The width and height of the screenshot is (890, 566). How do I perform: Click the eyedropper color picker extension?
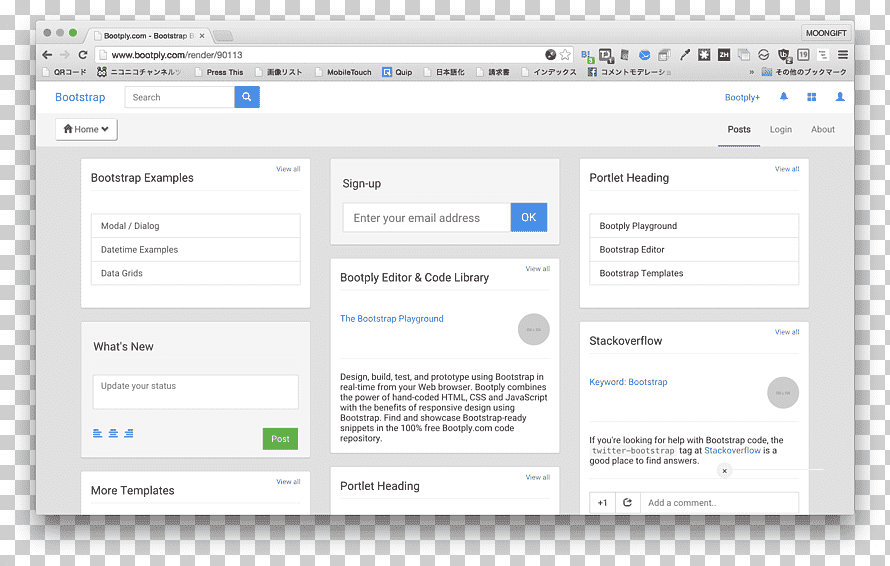(685, 54)
